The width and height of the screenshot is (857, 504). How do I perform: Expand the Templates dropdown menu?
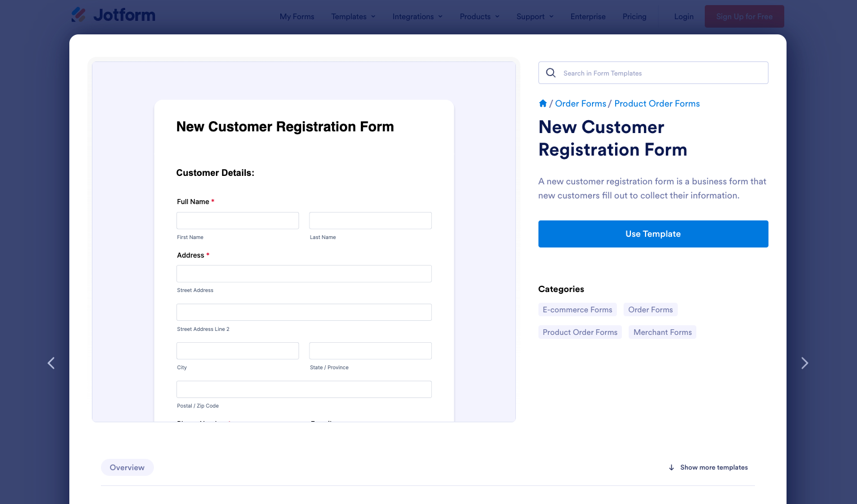[353, 17]
